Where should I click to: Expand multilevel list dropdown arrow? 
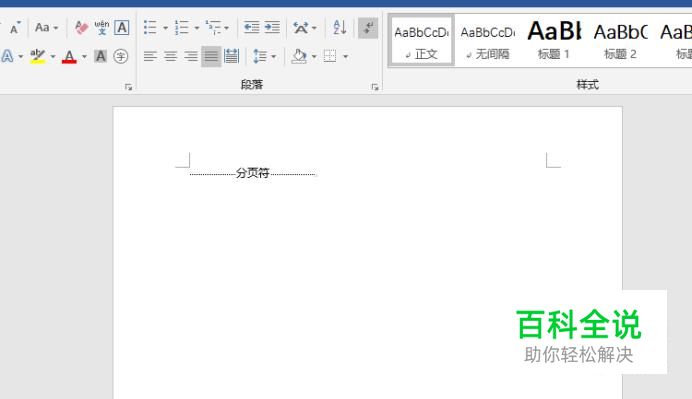click(226, 28)
